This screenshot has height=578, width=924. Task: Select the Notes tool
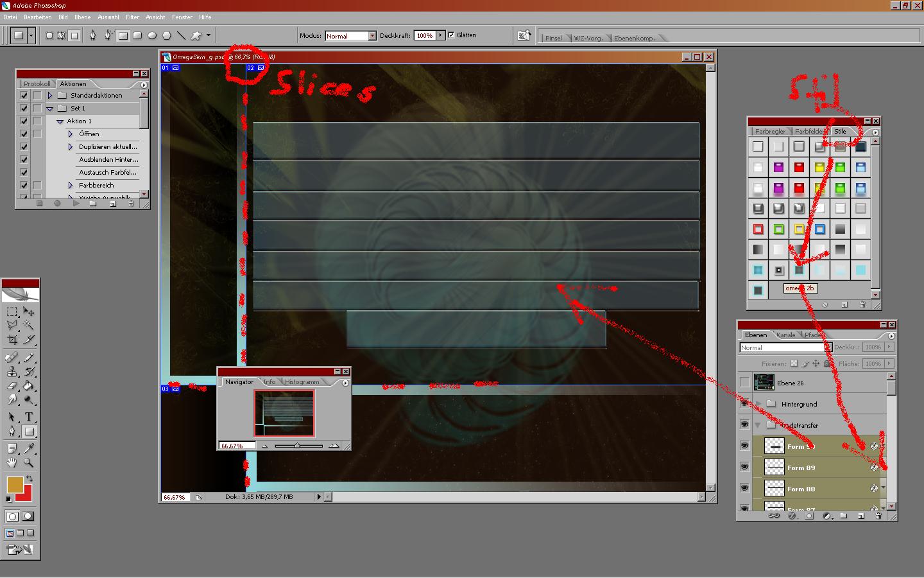12,448
